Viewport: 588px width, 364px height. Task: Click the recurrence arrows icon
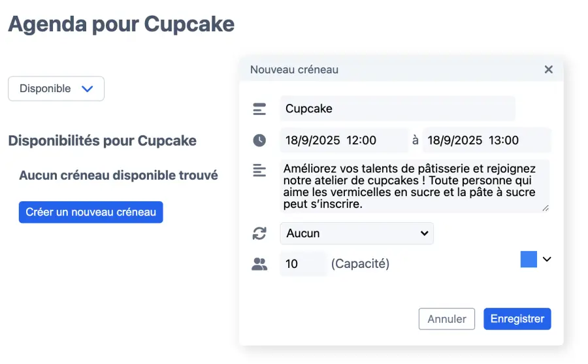click(259, 233)
